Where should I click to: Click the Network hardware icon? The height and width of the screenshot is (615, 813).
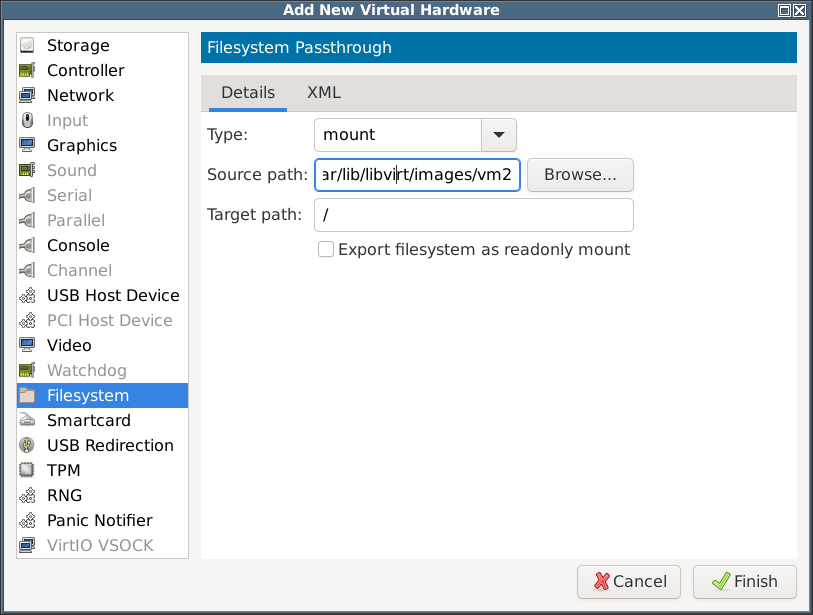[x=27, y=95]
